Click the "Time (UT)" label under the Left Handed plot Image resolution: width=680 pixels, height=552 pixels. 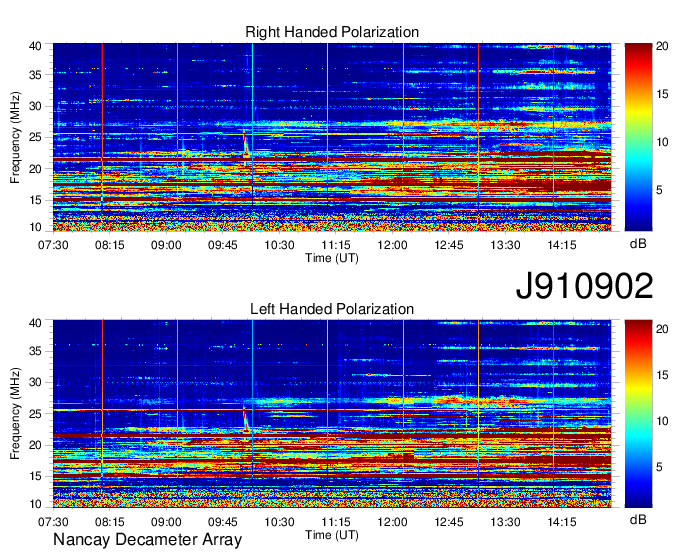point(332,535)
